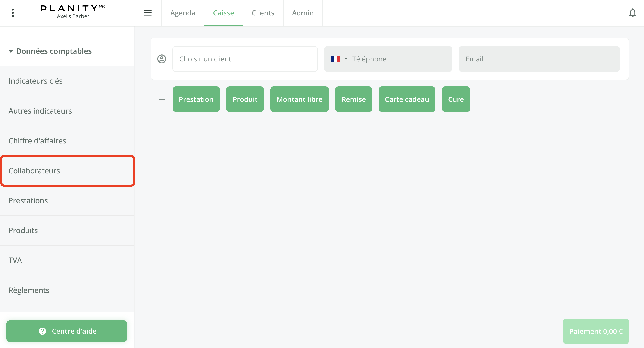Click the hamburger menu icon
The width and height of the screenshot is (644, 348).
coord(147,13)
